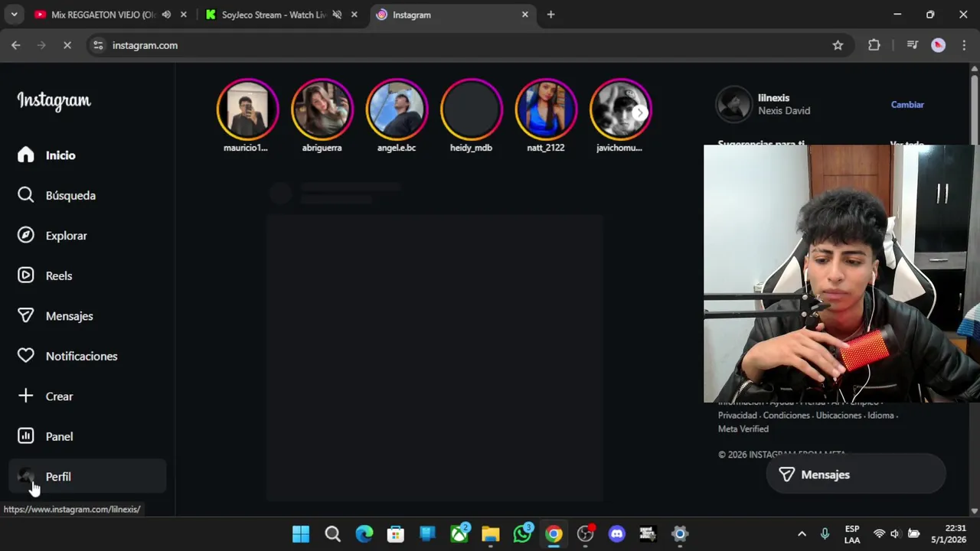This screenshot has height=551, width=980.
Task: Open the Chrome profile avatar
Action: tap(938, 45)
